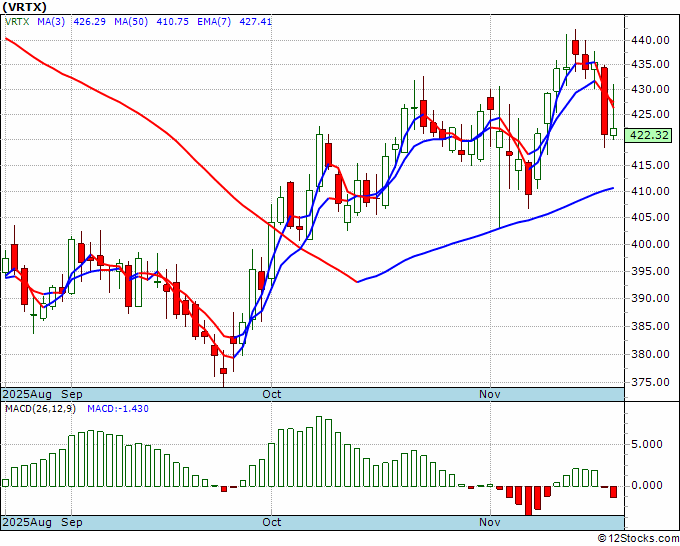Click the EMA(7) value 427.41

tap(255, 21)
